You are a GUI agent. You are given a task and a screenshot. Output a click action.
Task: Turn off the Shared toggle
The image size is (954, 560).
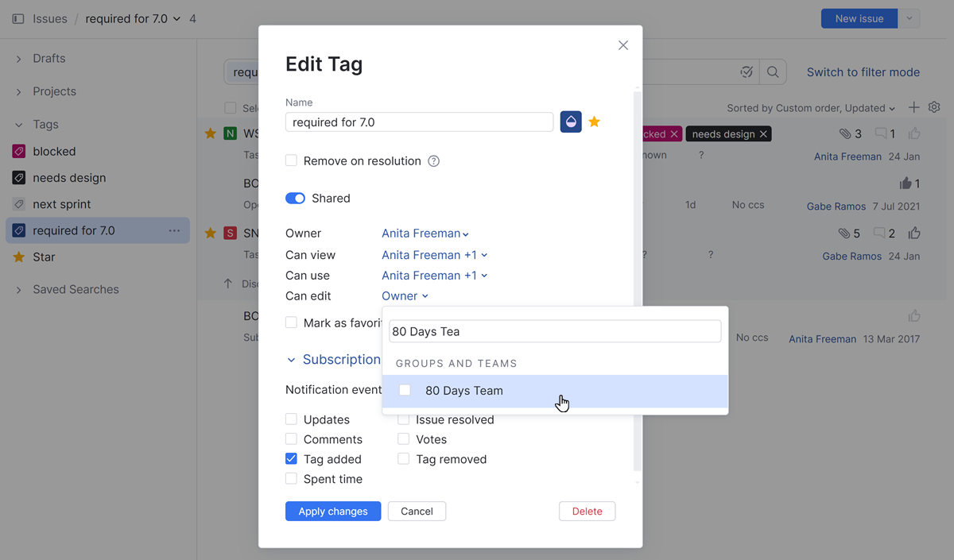(x=295, y=199)
